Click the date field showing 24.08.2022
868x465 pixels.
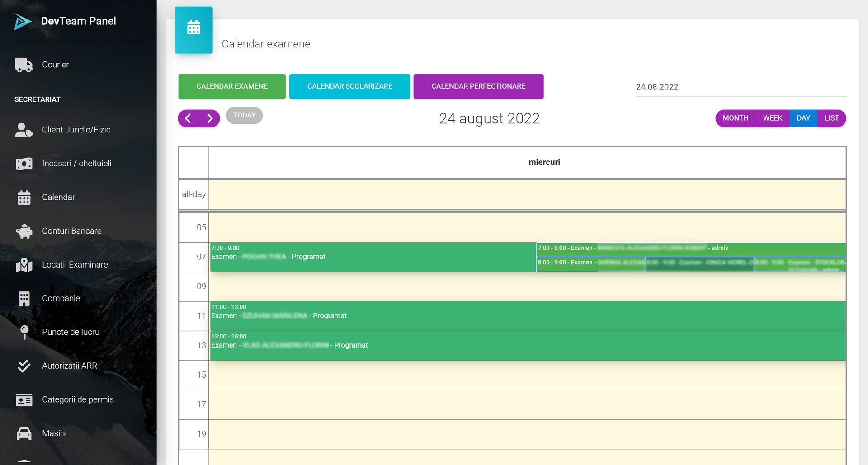click(740, 87)
